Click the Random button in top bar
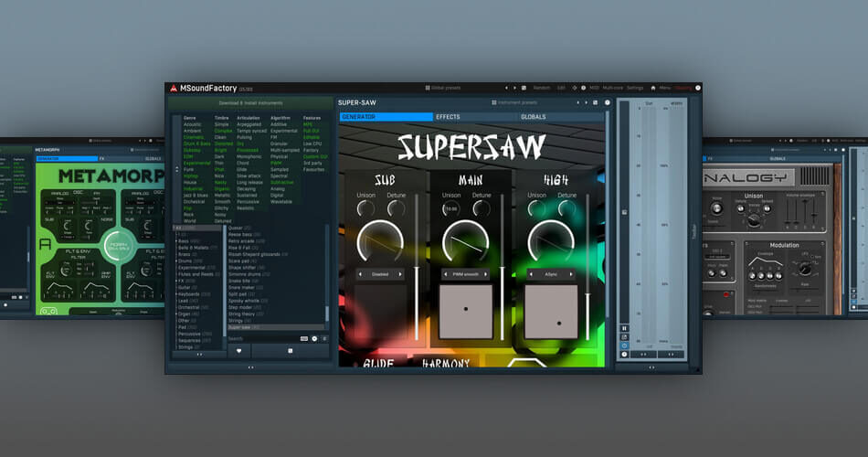Viewport: 868px width, 457px height. click(541, 88)
